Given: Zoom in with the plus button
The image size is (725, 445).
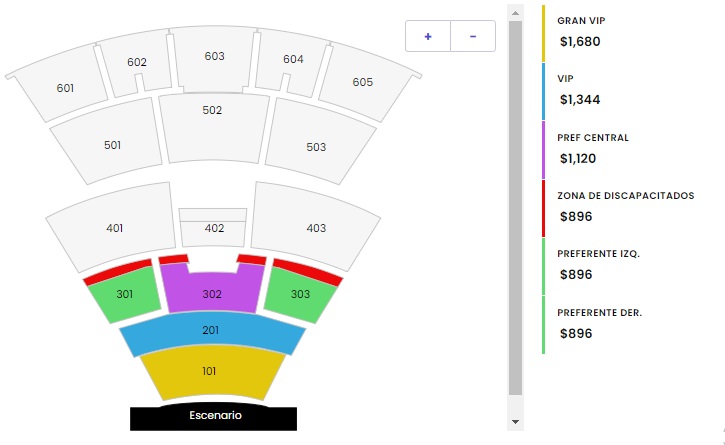Looking at the screenshot, I should pos(428,36).
